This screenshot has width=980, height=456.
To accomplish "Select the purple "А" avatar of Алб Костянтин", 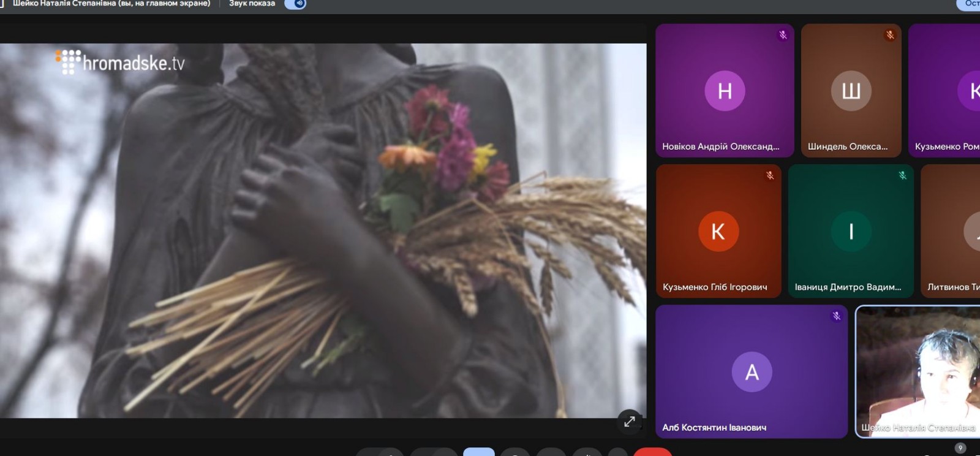I will click(x=752, y=372).
